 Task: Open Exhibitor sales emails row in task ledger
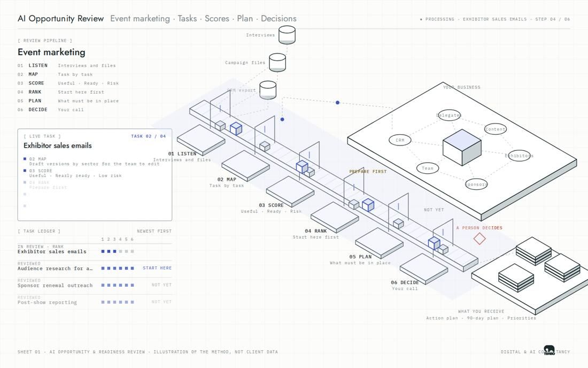[95, 249]
